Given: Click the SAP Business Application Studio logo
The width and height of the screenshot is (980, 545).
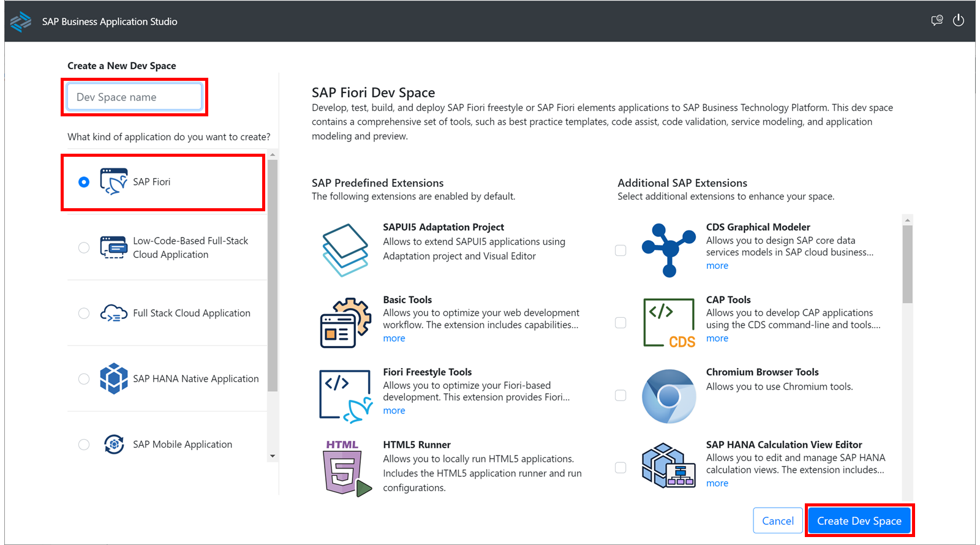Looking at the screenshot, I should [21, 21].
